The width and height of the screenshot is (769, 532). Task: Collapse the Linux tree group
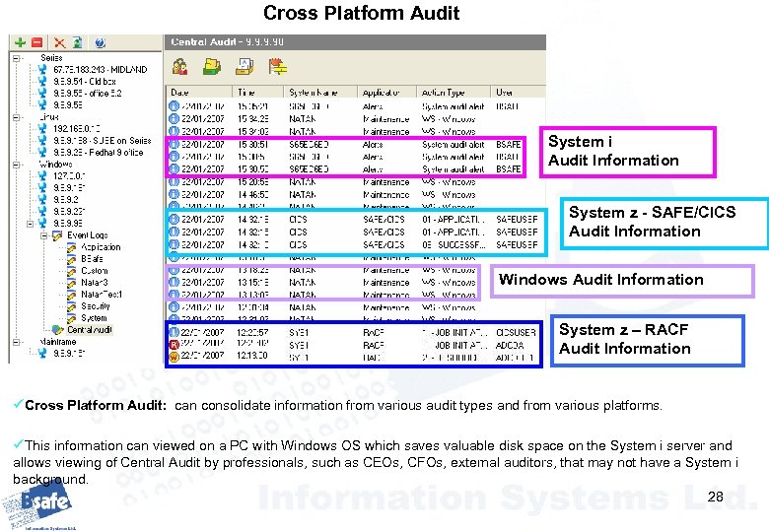[x=16, y=117]
